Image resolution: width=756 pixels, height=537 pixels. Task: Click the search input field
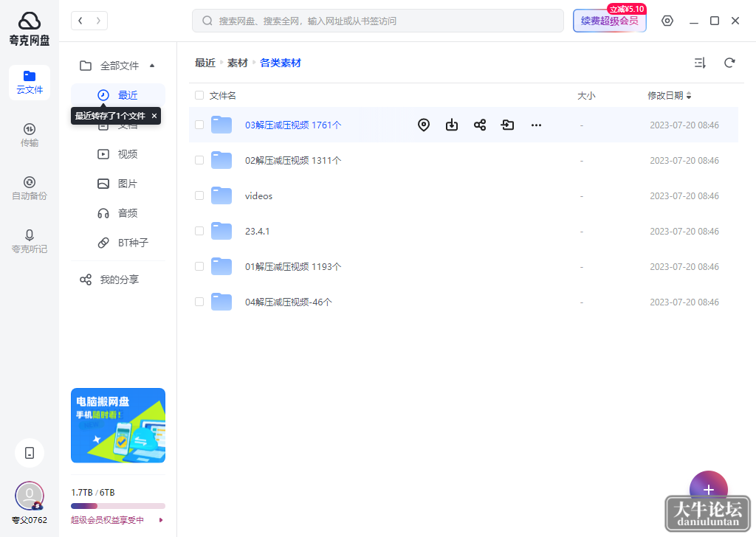click(x=378, y=21)
